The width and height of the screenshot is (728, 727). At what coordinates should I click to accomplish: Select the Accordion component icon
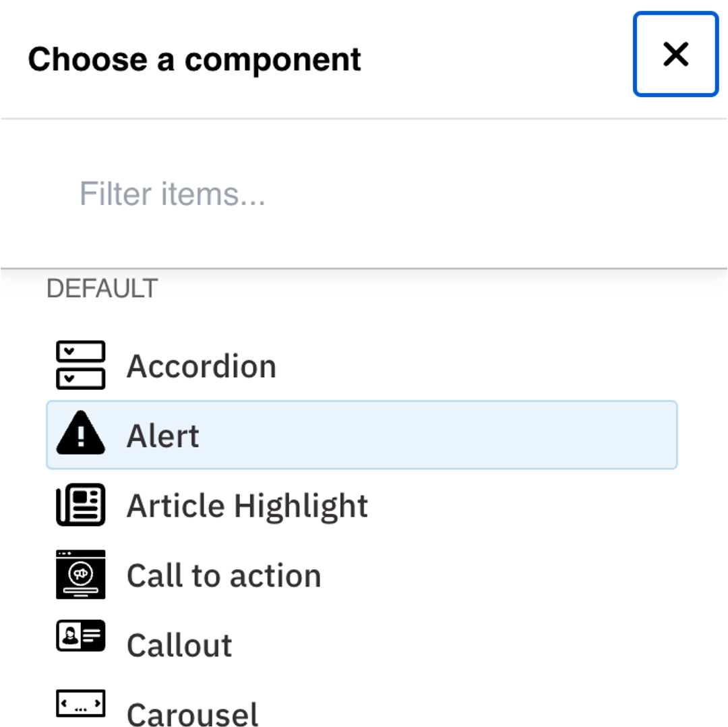(x=80, y=365)
